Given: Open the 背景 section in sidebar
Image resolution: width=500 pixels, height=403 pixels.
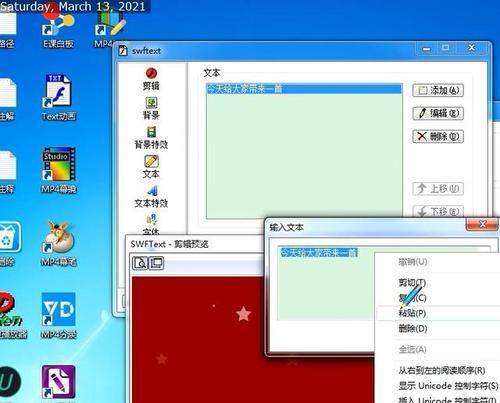Looking at the screenshot, I should coord(151,108).
